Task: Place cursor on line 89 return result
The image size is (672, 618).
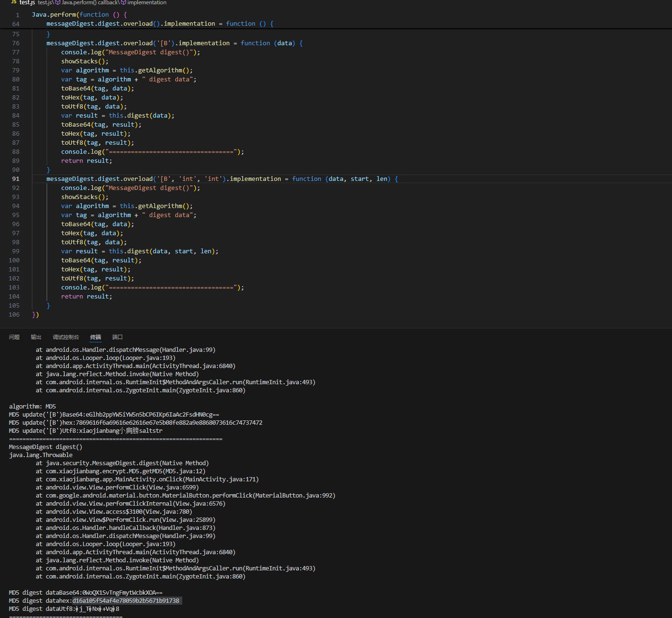Action: click(x=86, y=161)
